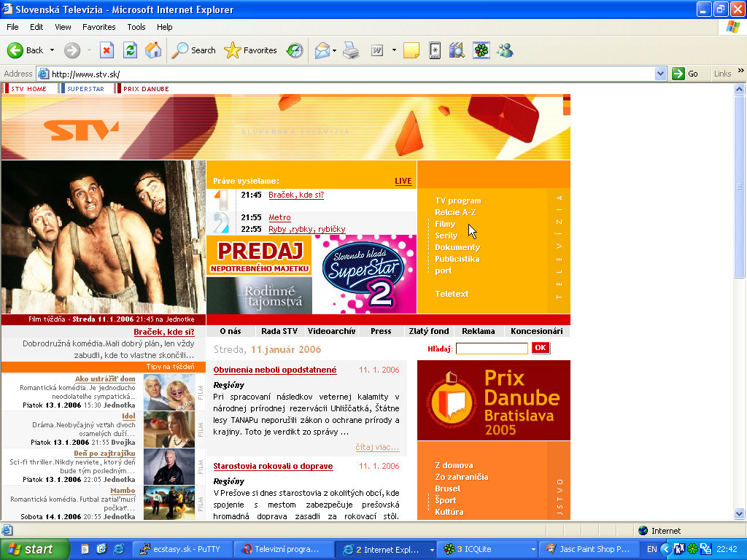Image resolution: width=747 pixels, height=560 pixels.
Task: Click the Go button next to address
Action: (x=685, y=74)
